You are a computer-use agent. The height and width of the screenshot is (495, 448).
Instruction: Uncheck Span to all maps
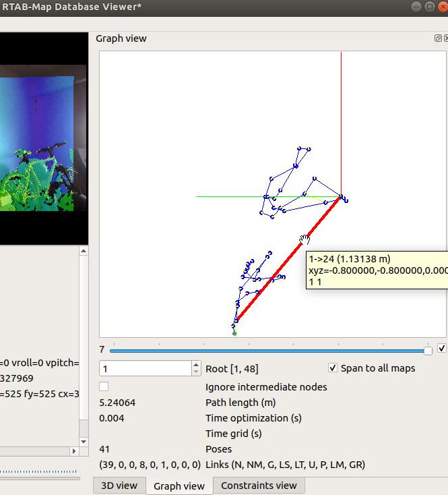pos(332,368)
